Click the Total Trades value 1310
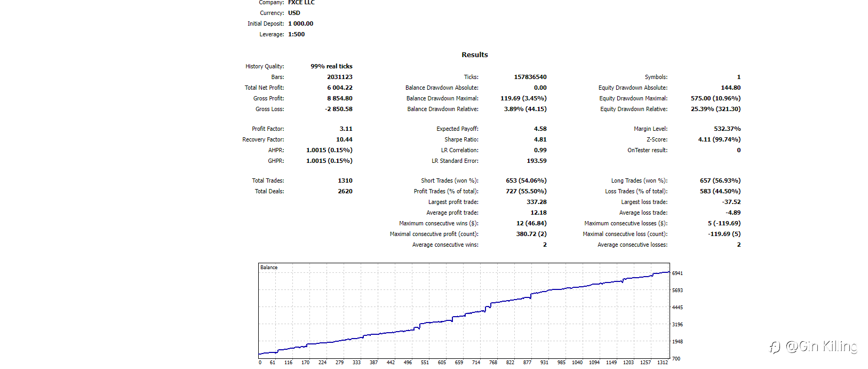Viewport: 868px width, 369px height. [x=345, y=180]
